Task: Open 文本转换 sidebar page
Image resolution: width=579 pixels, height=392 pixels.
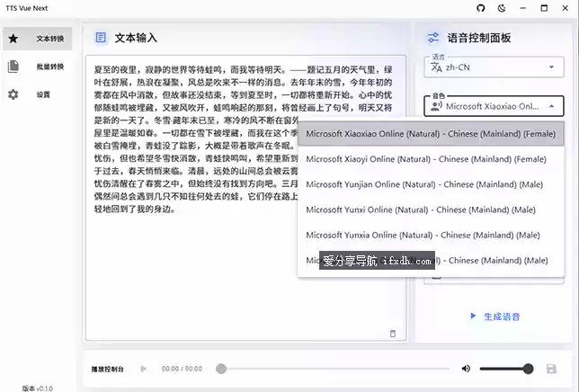Action: pyautogui.click(x=37, y=39)
